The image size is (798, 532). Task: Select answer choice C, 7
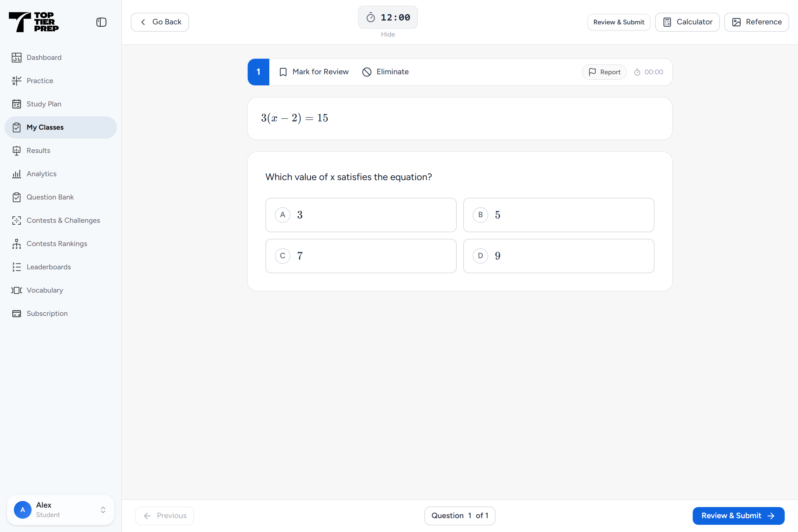click(x=361, y=256)
